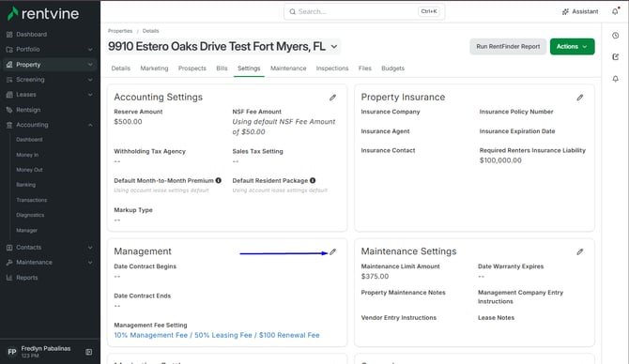Screen dimensions: 629x364
Task: Select the Settings tab
Action: coord(249,68)
